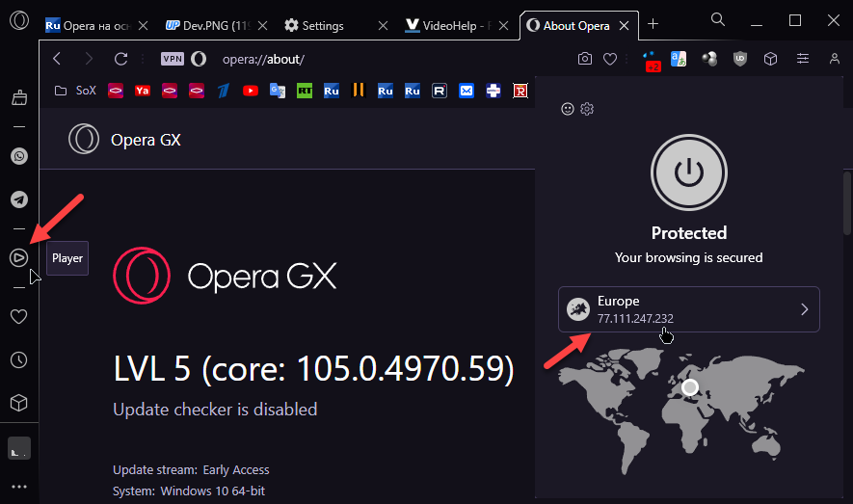Open the toolbar extensions cube icon
Viewport: 853px width, 504px height.
pos(770,59)
